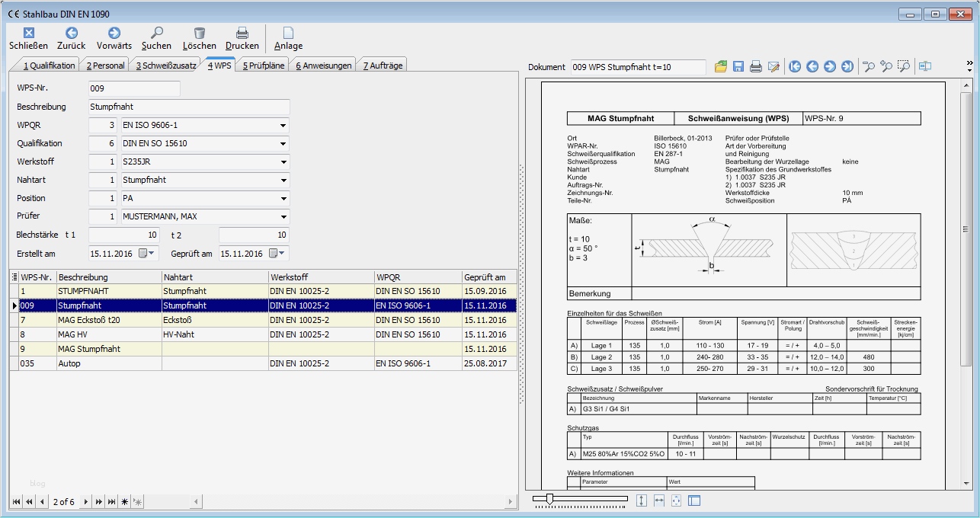This screenshot has height=518, width=980.
Task: Select the MAG Eckstoß t20 row
Action: tap(88, 320)
